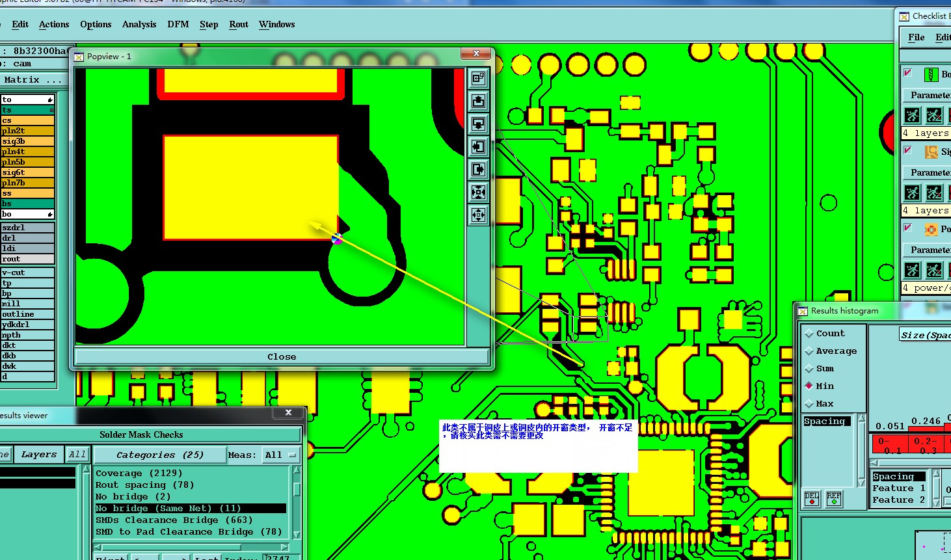Screen dimensions: 951x560
Task: Click the Solder Mask Checks header button
Action: click(x=141, y=434)
